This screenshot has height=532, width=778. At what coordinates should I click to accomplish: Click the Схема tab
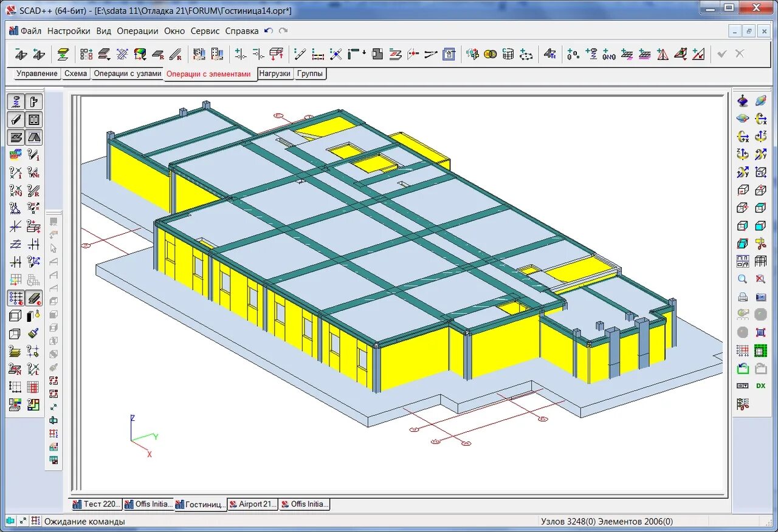pos(75,73)
